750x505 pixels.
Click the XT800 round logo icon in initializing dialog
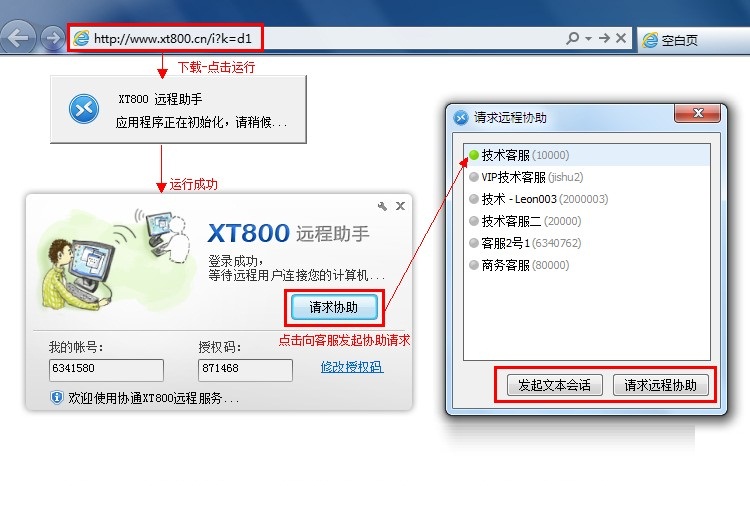[x=84, y=109]
